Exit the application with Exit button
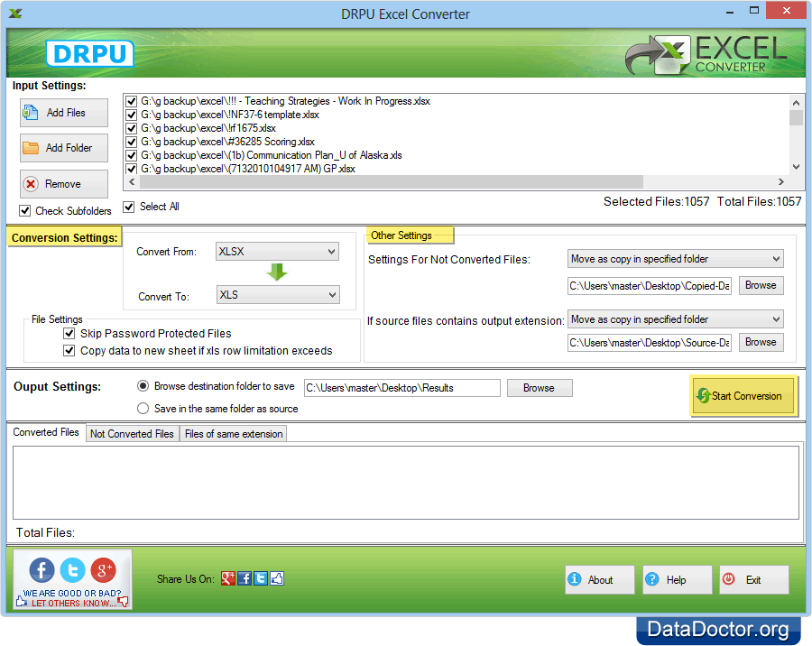 (754, 580)
